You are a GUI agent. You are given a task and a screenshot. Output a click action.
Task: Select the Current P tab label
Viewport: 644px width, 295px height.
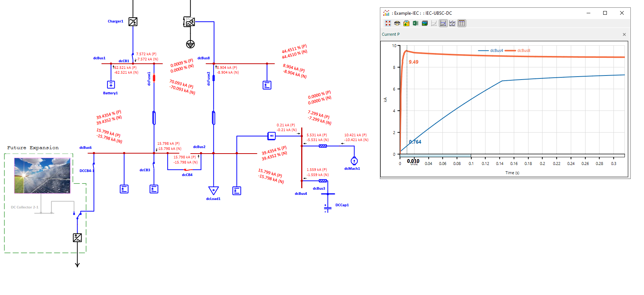click(391, 34)
